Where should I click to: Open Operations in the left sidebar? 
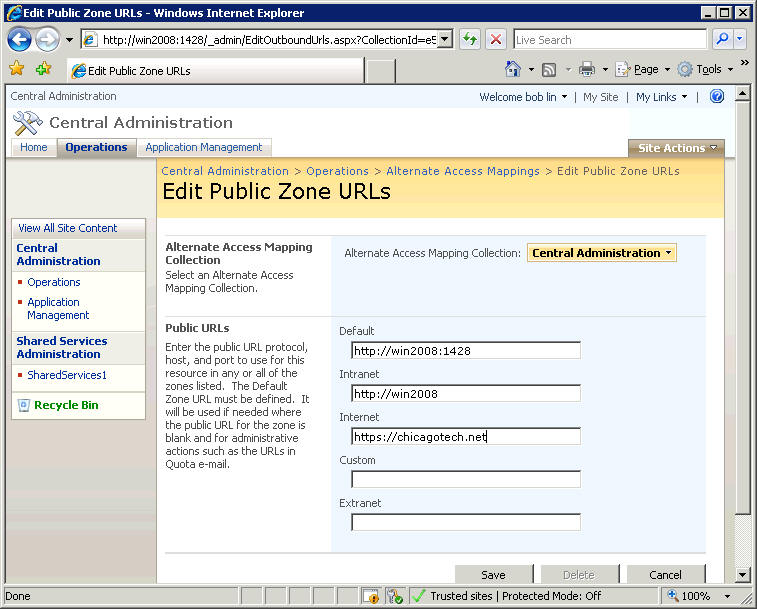54,282
